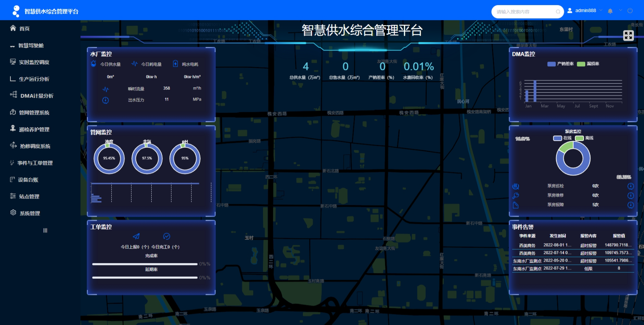Viewport: 644px width, 325px height.
Task: Expand the dropdown arrow next to the bell
Action: pyautogui.click(x=620, y=10)
